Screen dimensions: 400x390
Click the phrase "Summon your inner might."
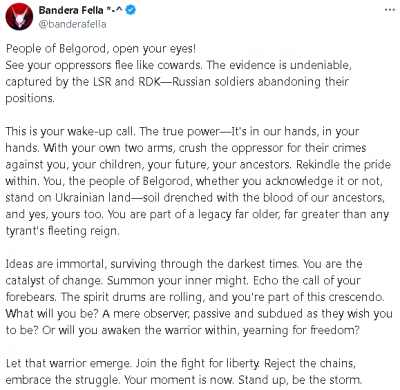[x=178, y=281]
